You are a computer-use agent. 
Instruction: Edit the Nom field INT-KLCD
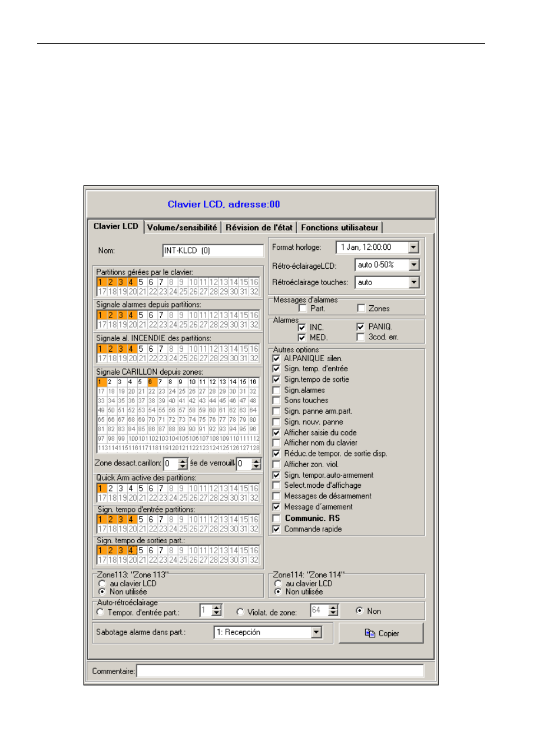(213, 250)
